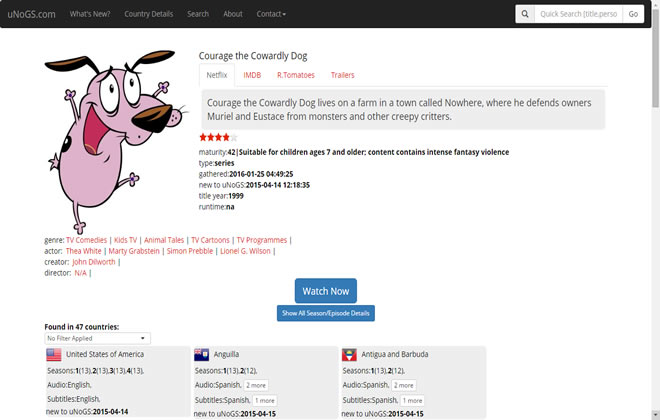Expand the Contact dropdown menu

[271, 14]
